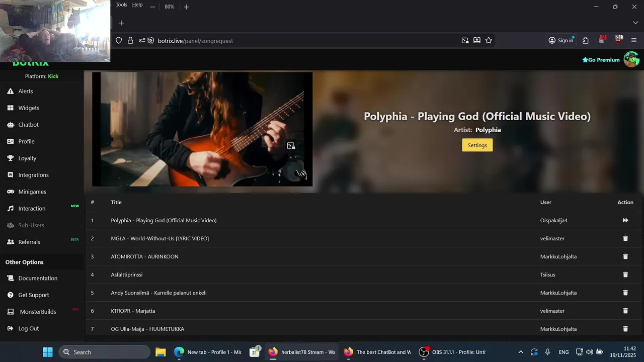Click zoom in plus next to 80%
The image size is (644, 362).
click(186, 7)
